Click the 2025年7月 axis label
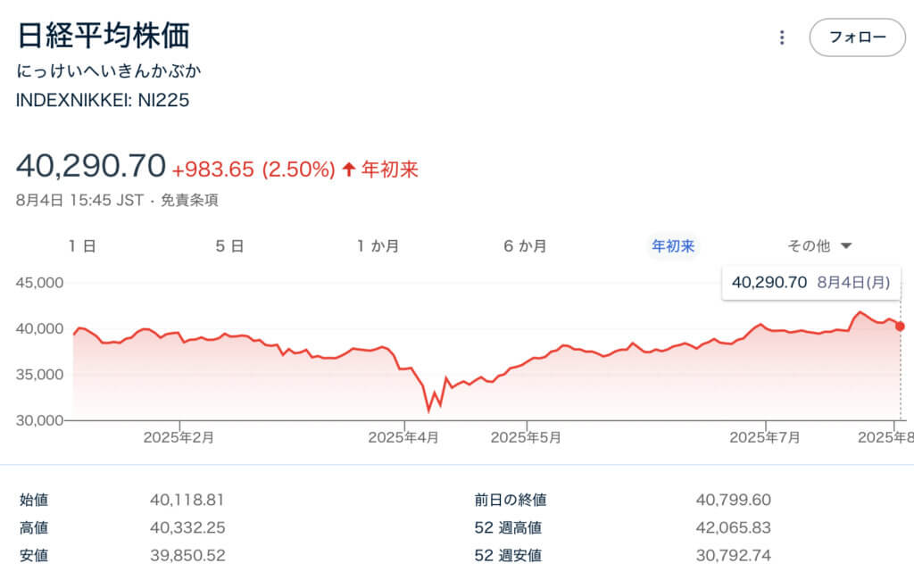 tap(765, 438)
